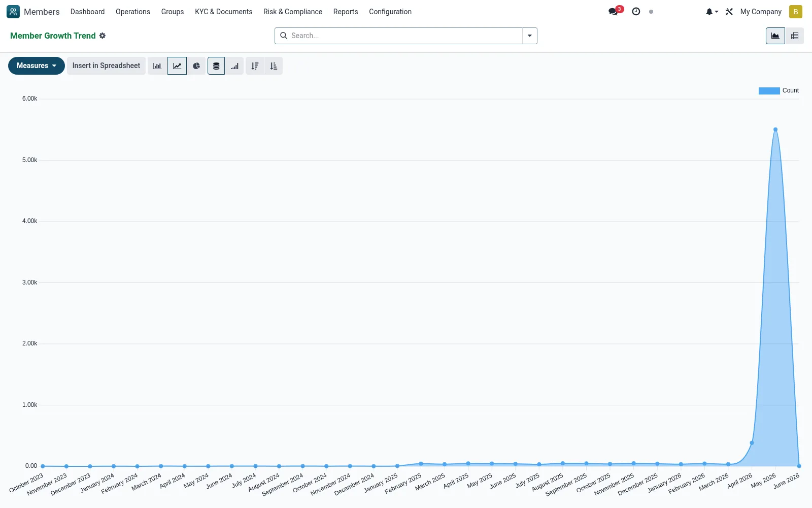This screenshot has height=508, width=812.
Task: Switch to line chart mode
Action: coord(177,66)
